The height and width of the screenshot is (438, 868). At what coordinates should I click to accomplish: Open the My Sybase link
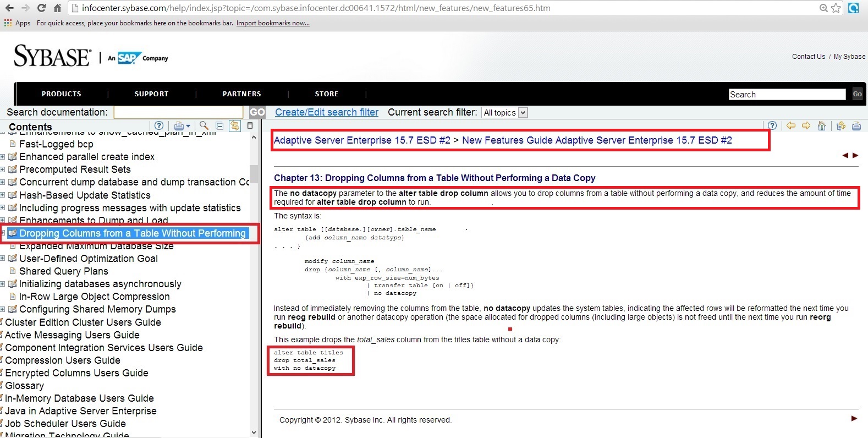849,57
